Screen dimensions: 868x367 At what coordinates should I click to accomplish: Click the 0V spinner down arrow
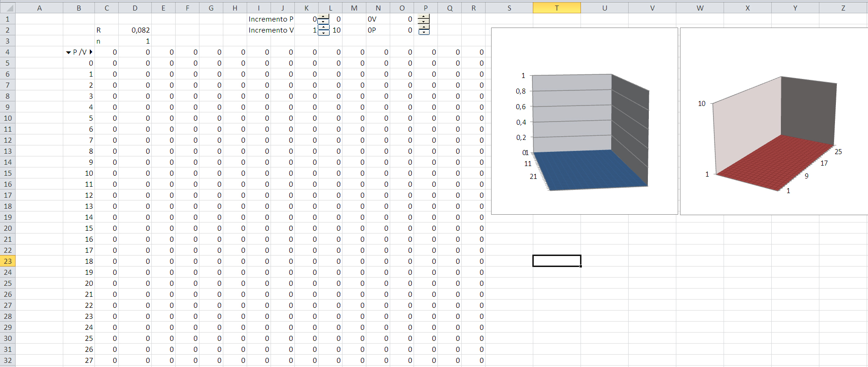tap(424, 22)
